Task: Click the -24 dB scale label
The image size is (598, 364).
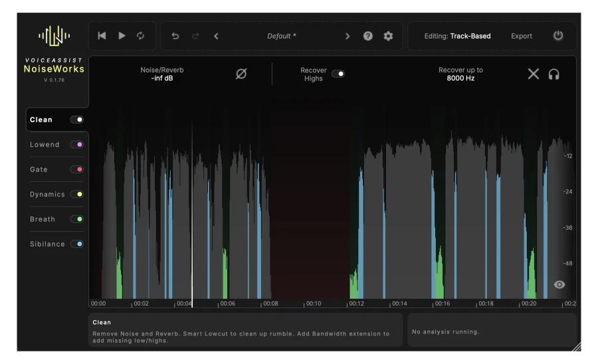Action: click(x=568, y=192)
